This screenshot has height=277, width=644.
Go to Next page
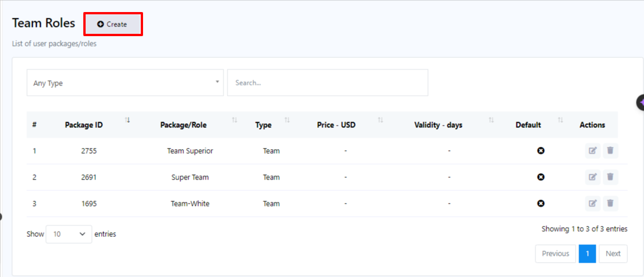coord(613,253)
